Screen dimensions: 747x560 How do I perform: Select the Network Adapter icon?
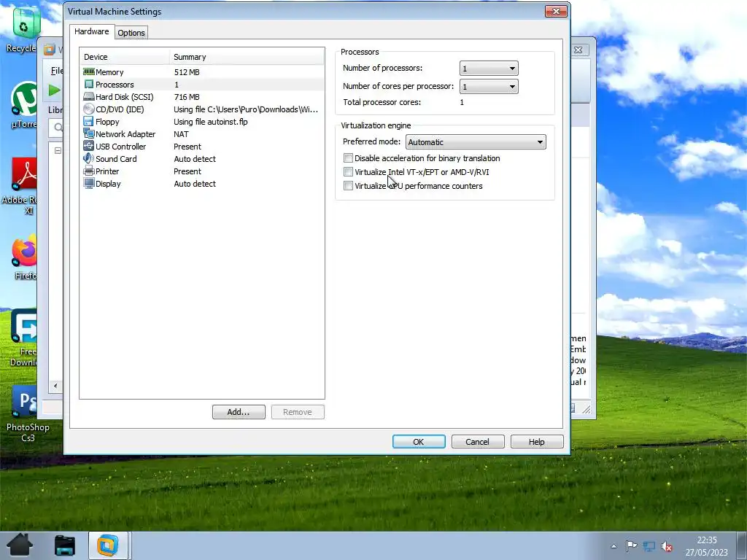(x=88, y=134)
